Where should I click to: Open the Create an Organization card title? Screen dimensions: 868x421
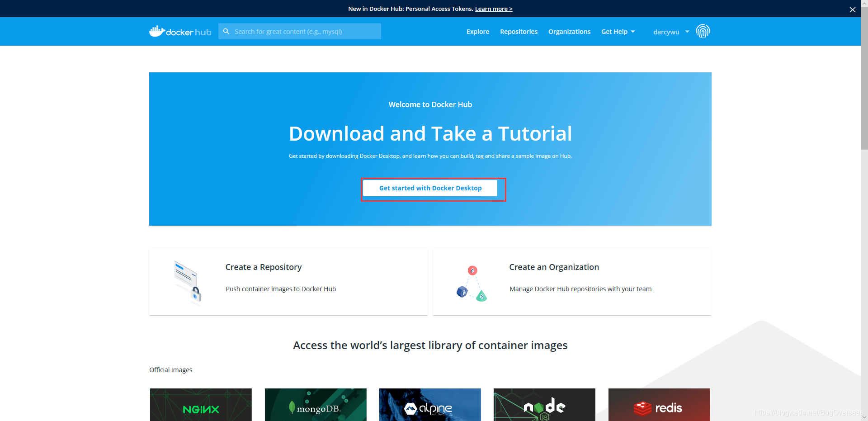pos(554,267)
